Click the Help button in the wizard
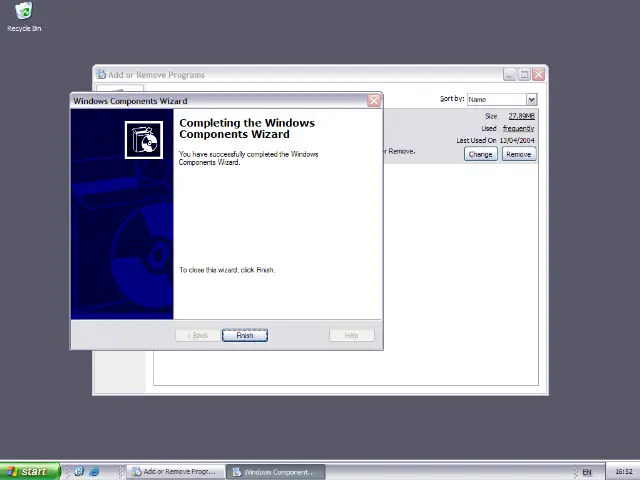The width and height of the screenshot is (640, 480). [x=351, y=335]
